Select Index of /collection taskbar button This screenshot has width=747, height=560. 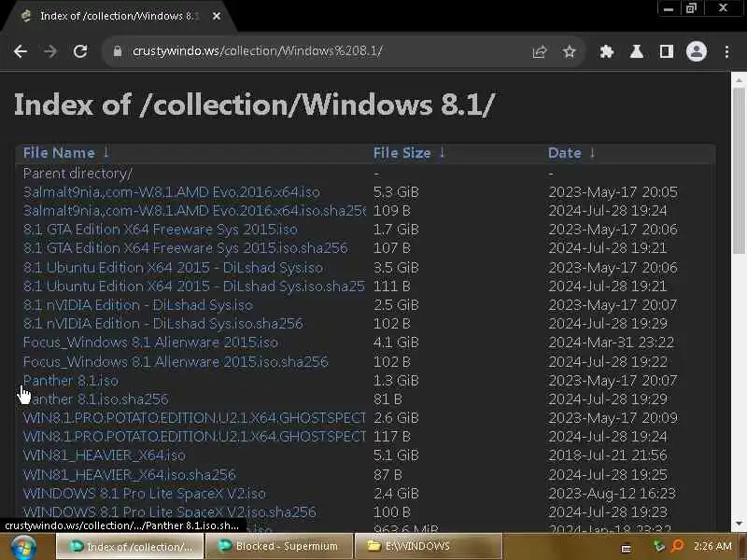coord(130,546)
